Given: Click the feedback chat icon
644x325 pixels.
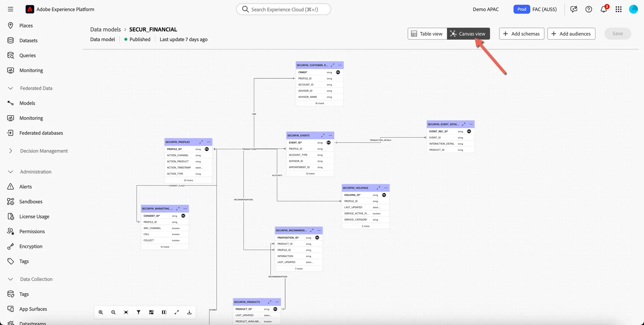Looking at the screenshot, I should pyautogui.click(x=574, y=9).
